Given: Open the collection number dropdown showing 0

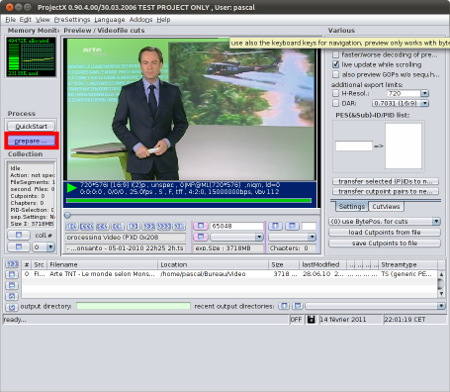Looking at the screenshot, I should coord(50,247).
